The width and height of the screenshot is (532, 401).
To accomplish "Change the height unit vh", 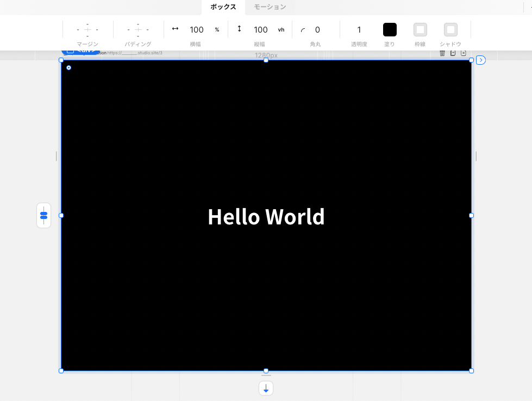I will point(281,30).
